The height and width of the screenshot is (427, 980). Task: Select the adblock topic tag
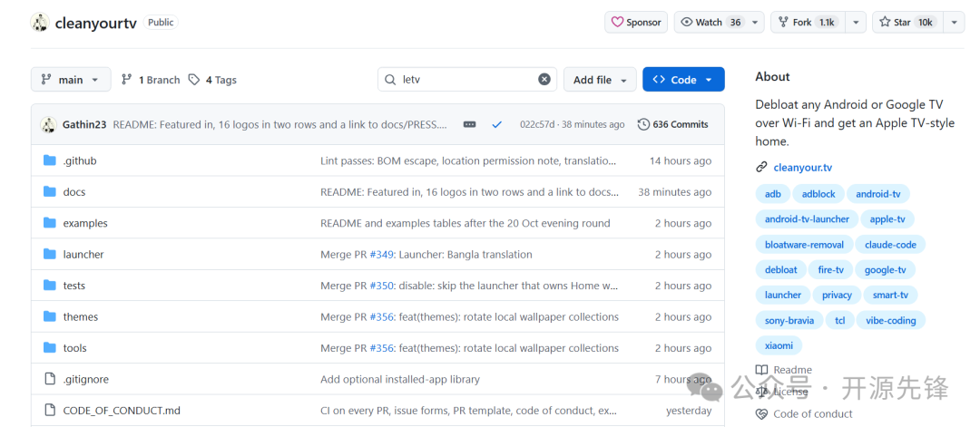pyautogui.click(x=818, y=193)
